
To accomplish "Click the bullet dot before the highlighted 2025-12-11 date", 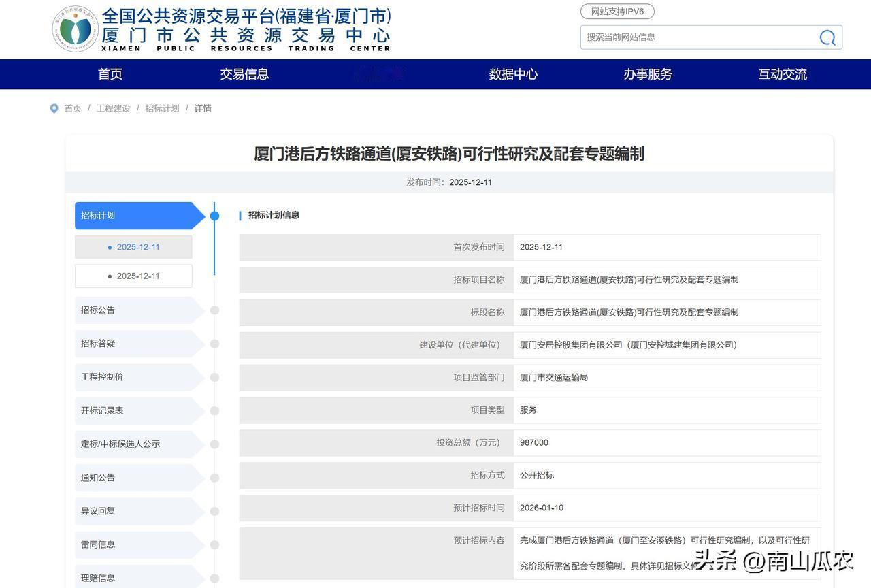I will click(110, 247).
